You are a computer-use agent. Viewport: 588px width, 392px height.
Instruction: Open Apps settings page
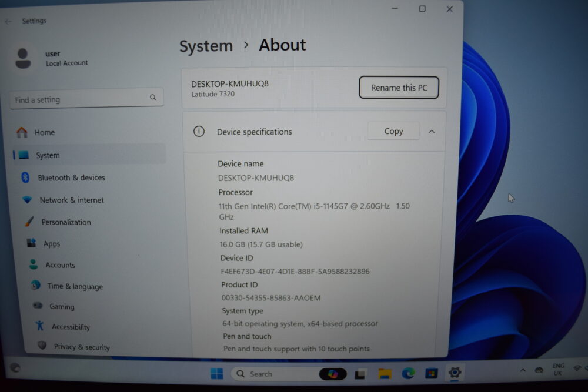(x=43, y=243)
